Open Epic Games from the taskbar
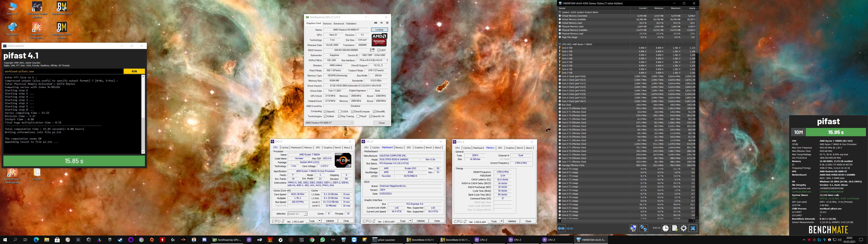 tap(110, 240)
